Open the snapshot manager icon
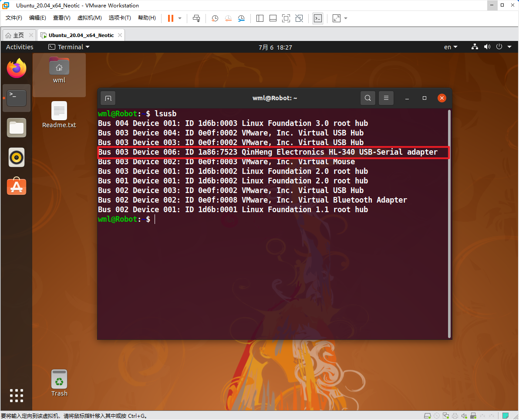 click(x=241, y=18)
